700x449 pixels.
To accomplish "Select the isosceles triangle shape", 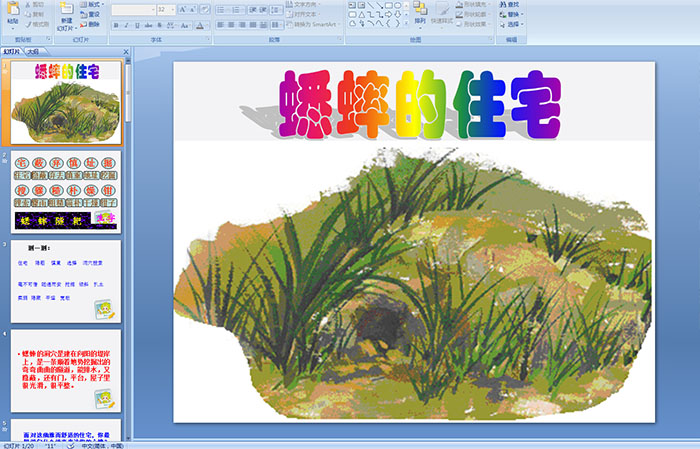I will click(x=361, y=14).
